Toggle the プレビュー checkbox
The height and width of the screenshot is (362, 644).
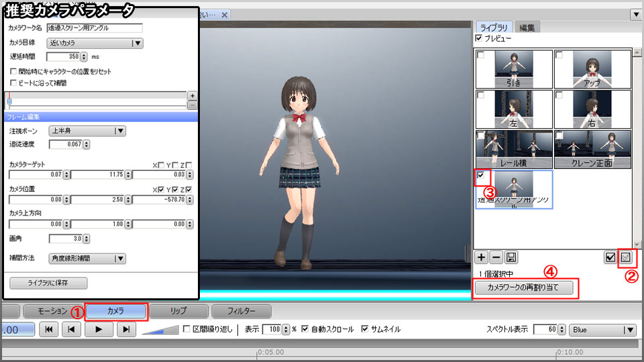[x=478, y=39]
